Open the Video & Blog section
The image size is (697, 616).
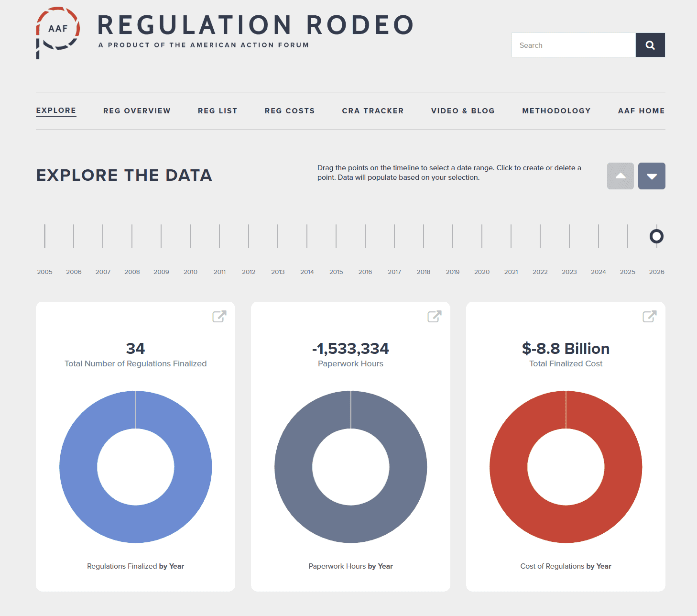(463, 111)
